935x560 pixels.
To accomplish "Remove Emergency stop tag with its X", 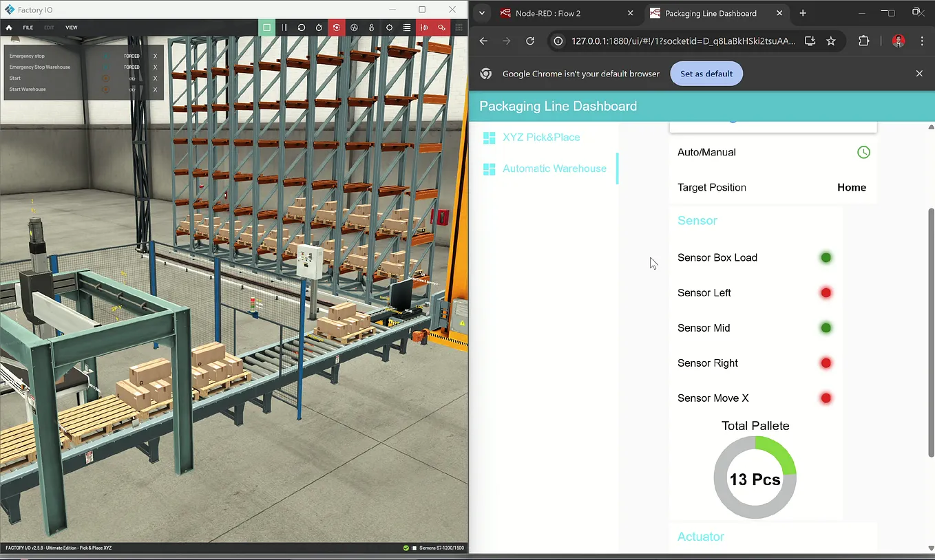I will pos(155,56).
